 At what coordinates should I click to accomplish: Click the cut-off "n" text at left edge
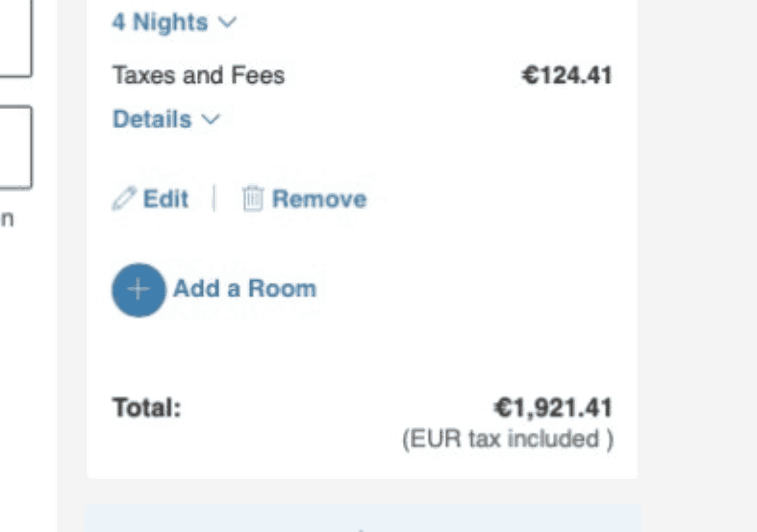tap(7, 219)
